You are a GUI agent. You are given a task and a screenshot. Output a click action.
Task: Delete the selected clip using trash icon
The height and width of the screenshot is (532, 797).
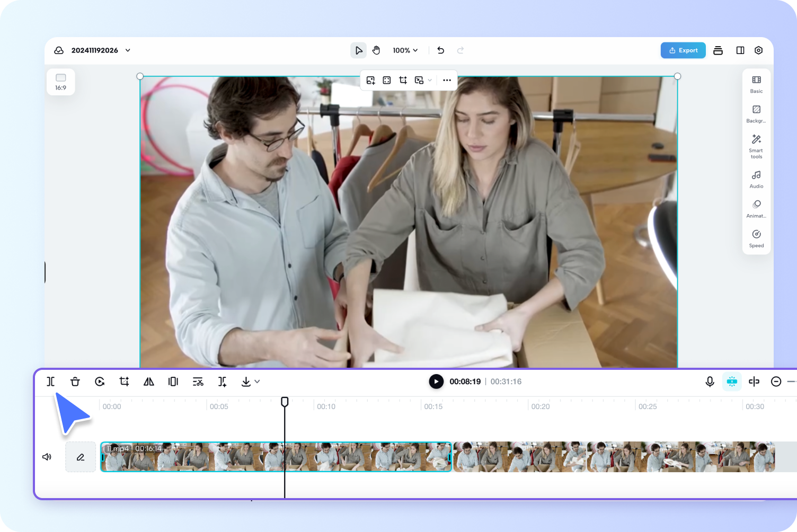click(75, 381)
